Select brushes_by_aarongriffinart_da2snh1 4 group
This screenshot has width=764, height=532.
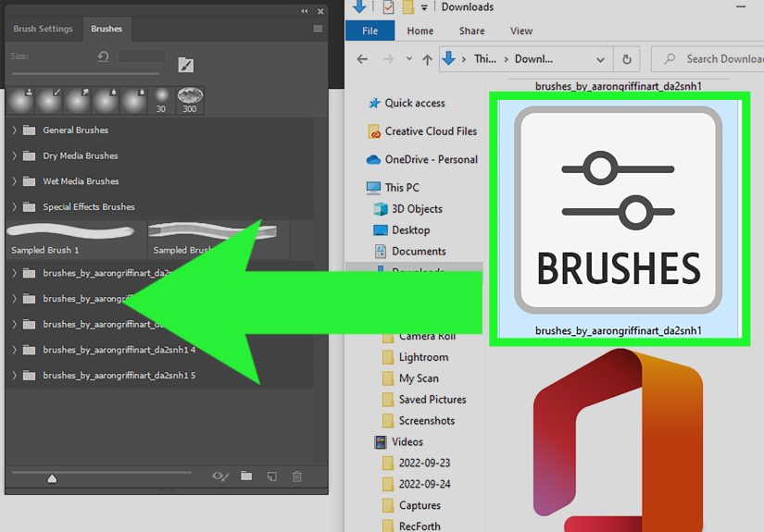[x=159, y=350]
